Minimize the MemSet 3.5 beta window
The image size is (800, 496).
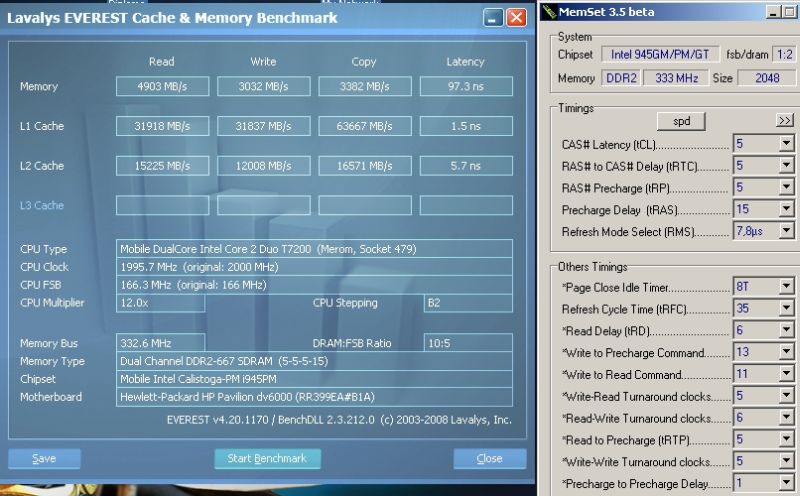click(x=773, y=12)
